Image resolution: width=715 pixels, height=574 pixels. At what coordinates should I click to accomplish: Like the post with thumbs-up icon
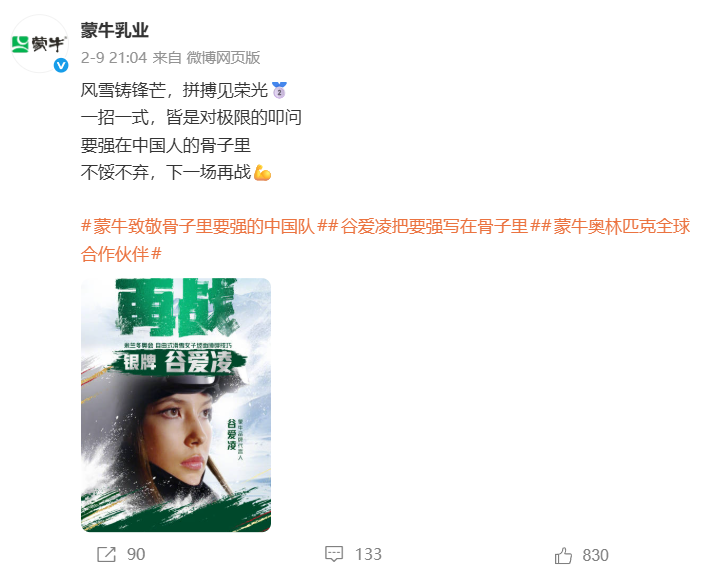(x=563, y=555)
